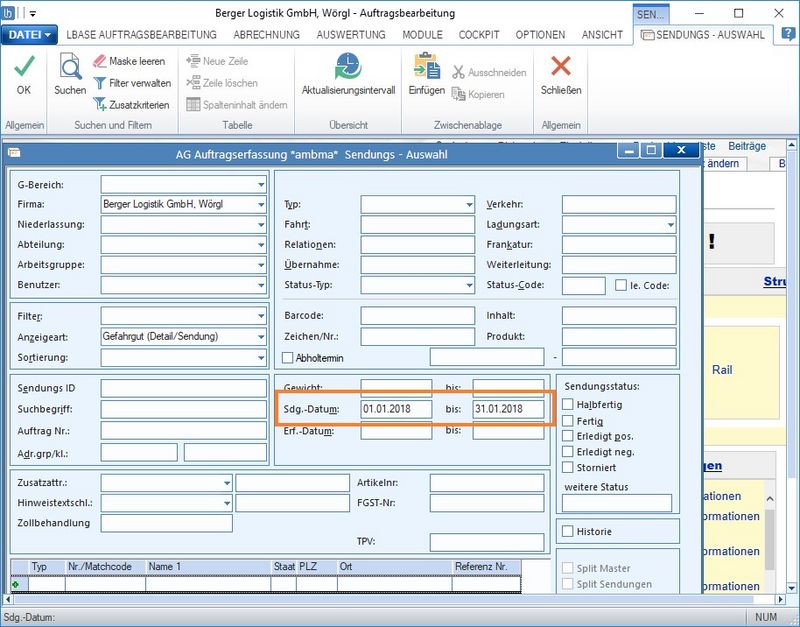Check the Storniert checkbox
The width and height of the screenshot is (800, 627).
[567, 467]
